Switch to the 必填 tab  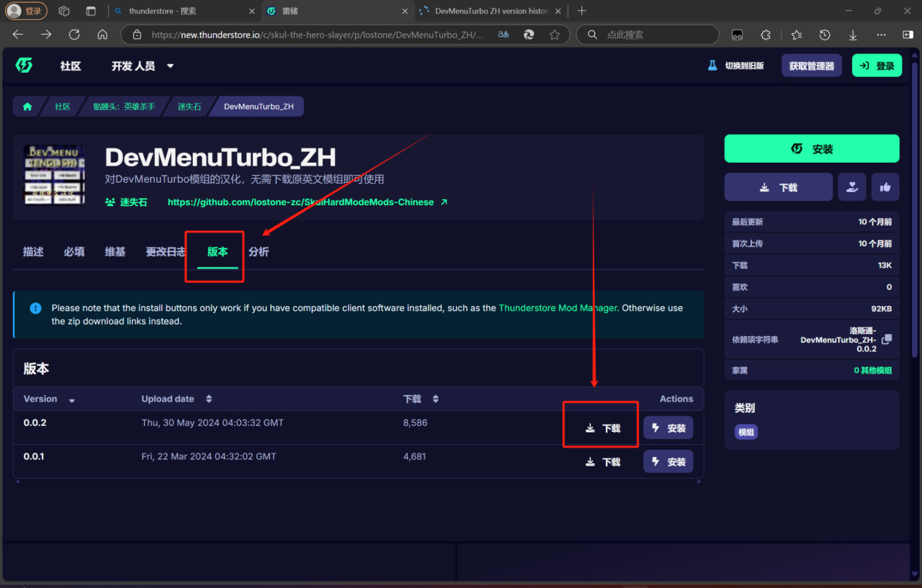(74, 251)
